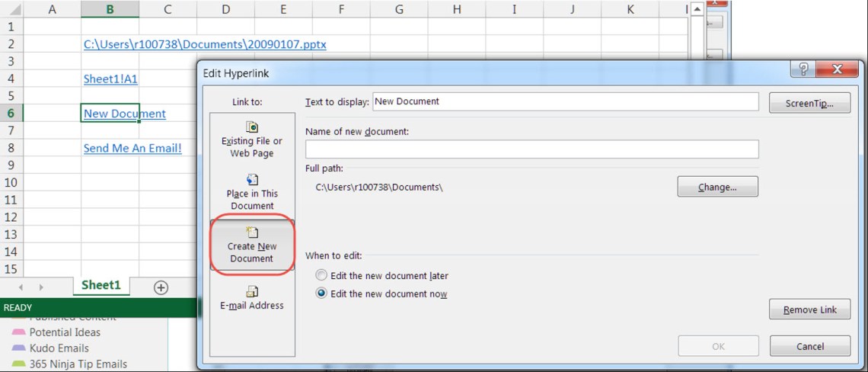The width and height of the screenshot is (868, 372).
Task: Select column C header
Action: 168,9
